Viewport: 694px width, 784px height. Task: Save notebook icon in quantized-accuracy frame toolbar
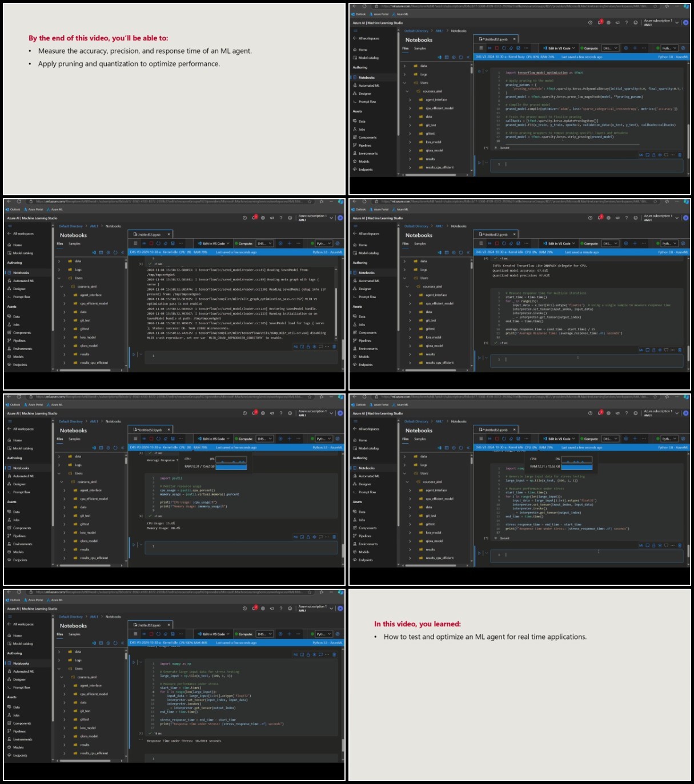(518, 243)
